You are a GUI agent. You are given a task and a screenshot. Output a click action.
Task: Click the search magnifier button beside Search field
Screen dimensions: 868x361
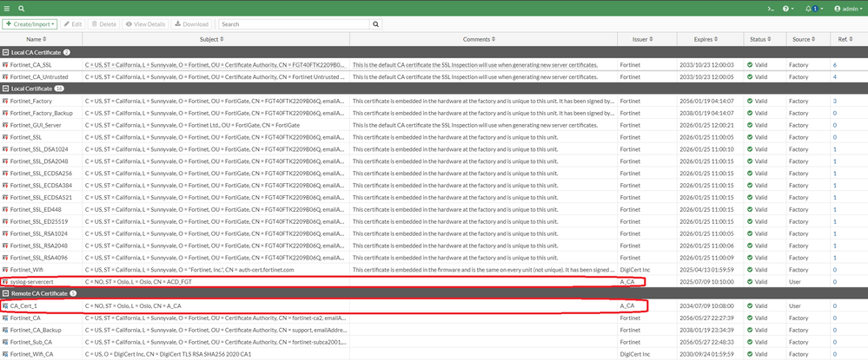click(x=376, y=24)
